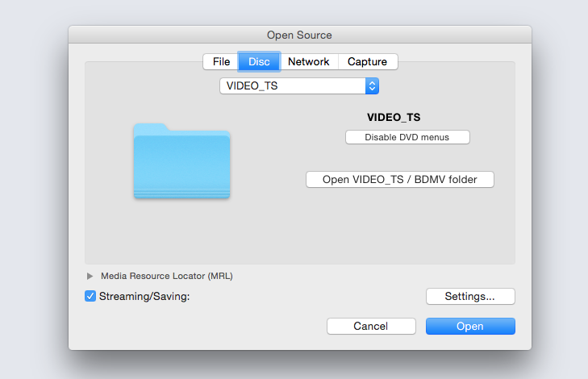Click the blue folder icon
Image resolution: width=588 pixels, height=379 pixels.
pos(181,160)
